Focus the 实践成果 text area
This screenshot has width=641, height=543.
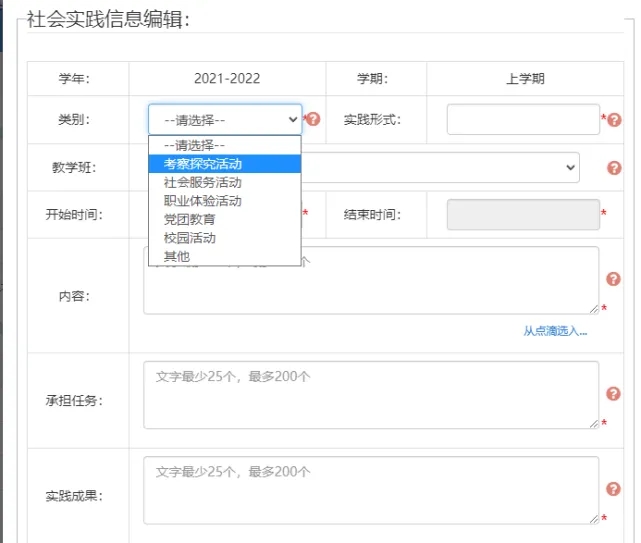tap(370, 490)
